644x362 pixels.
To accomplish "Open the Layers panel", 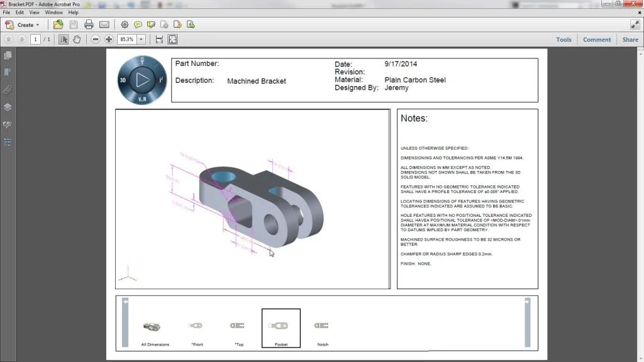I will click(x=8, y=107).
